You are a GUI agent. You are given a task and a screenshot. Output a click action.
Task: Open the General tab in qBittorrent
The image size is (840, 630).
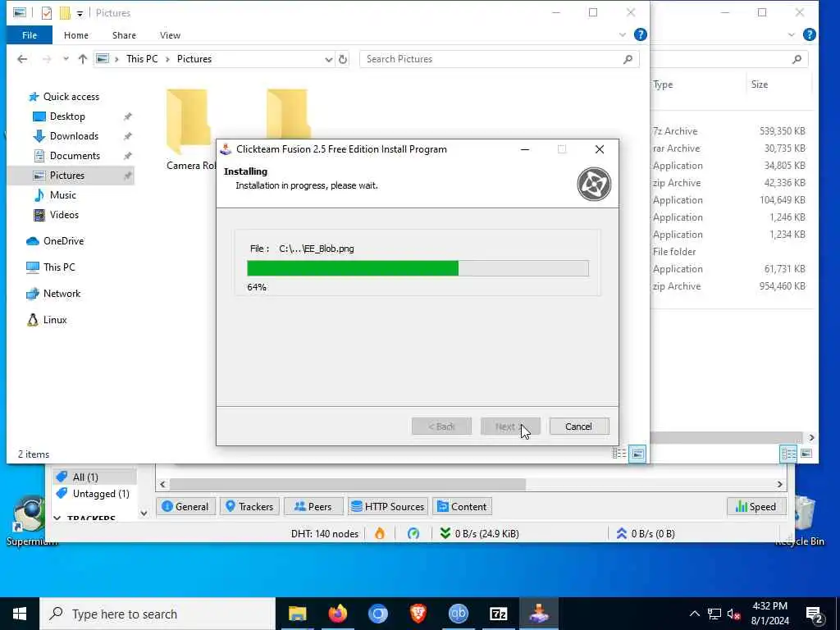(x=185, y=506)
